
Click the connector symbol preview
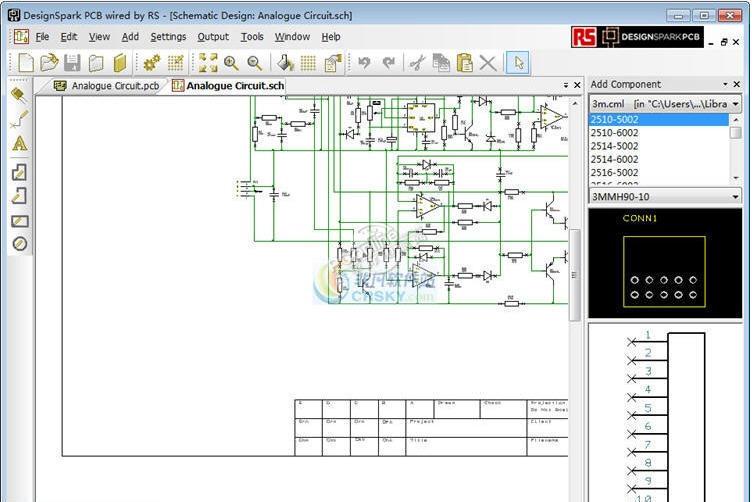point(665,413)
